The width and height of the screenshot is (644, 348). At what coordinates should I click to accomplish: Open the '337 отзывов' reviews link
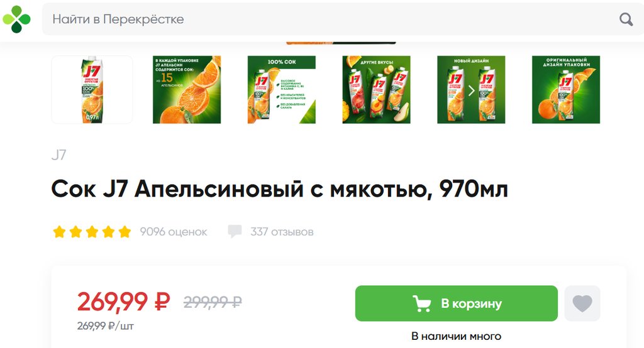pyautogui.click(x=282, y=232)
